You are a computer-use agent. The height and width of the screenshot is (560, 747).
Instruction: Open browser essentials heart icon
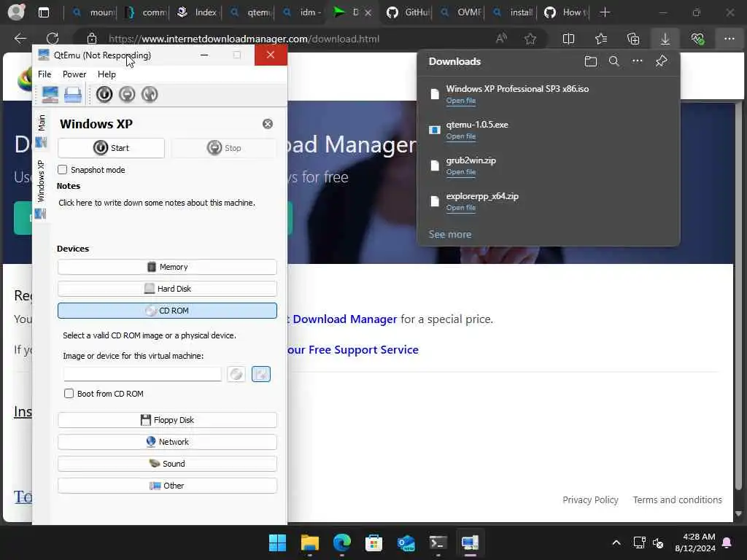click(697, 39)
